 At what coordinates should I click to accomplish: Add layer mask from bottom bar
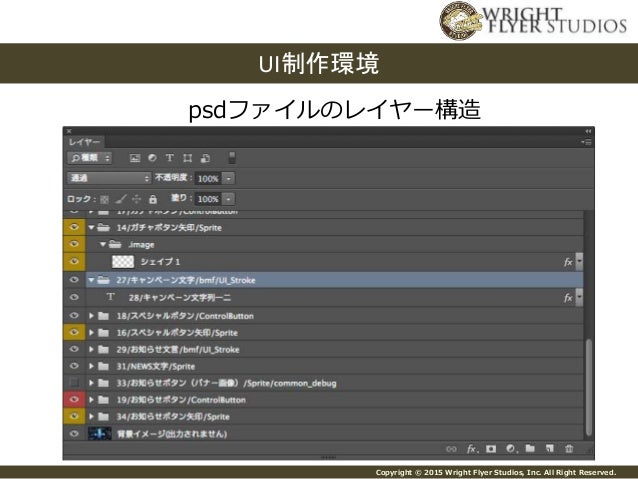pos(491,449)
